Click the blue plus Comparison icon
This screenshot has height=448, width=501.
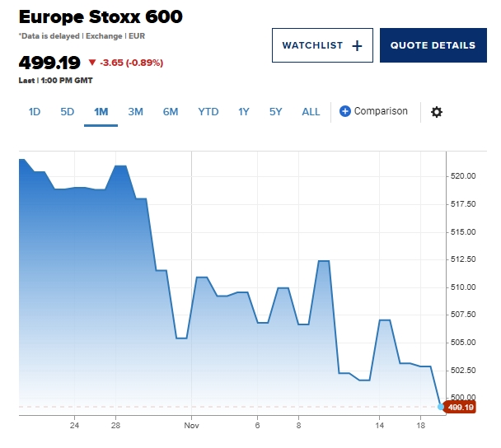click(x=345, y=111)
